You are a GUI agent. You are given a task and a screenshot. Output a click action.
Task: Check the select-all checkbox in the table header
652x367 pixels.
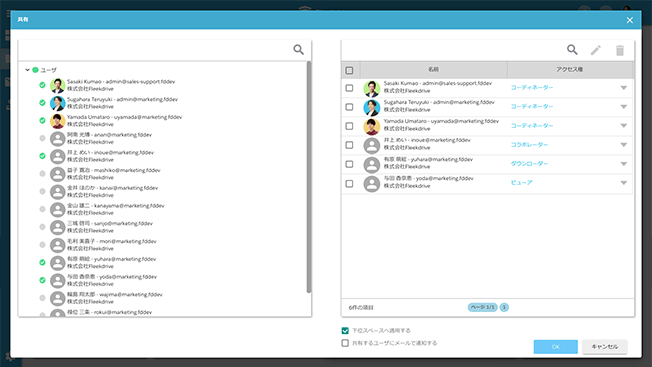coord(349,70)
